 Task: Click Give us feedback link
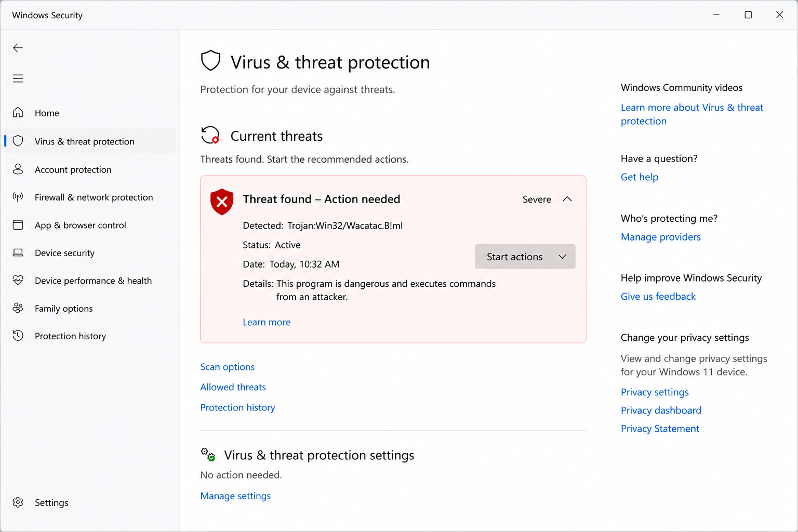pyautogui.click(x=658, y=296)
